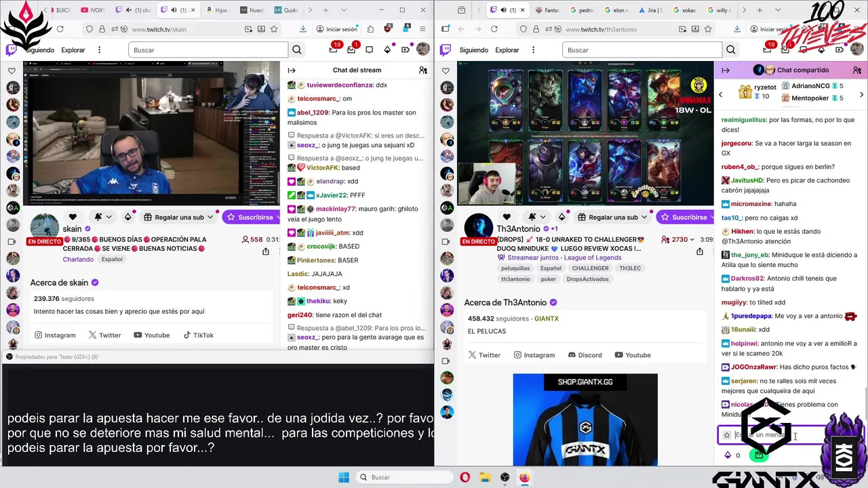
Task: Click 'Suscribirse' button on Th3Antonio channel
Action: click(x=684, y=217)
